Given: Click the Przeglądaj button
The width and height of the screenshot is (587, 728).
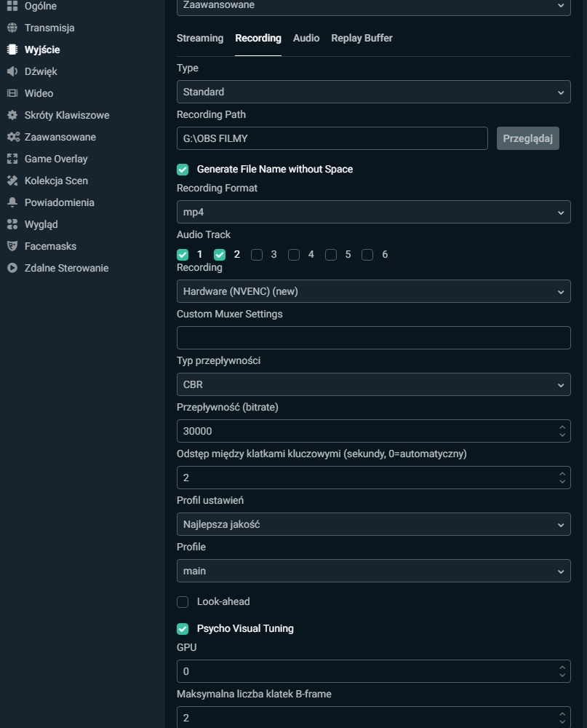Looking at the screenshot, I should [527, 138].
